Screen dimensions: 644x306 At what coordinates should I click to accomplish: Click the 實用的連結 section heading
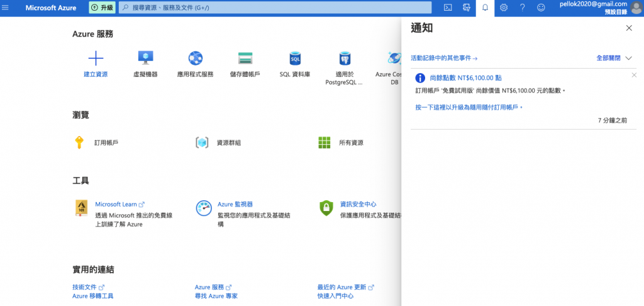click(x=93, y=270)
